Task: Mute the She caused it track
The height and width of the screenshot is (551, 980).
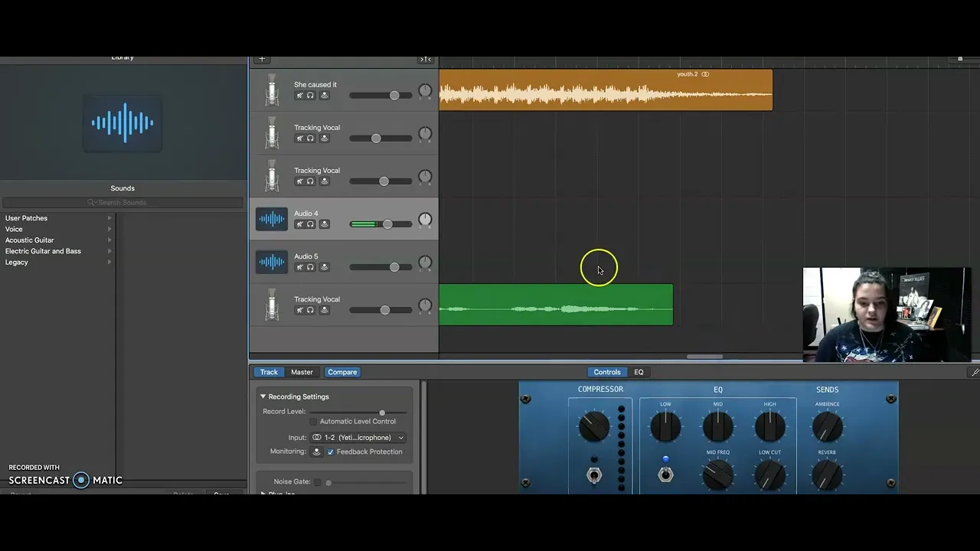Action: click(299, 96)
